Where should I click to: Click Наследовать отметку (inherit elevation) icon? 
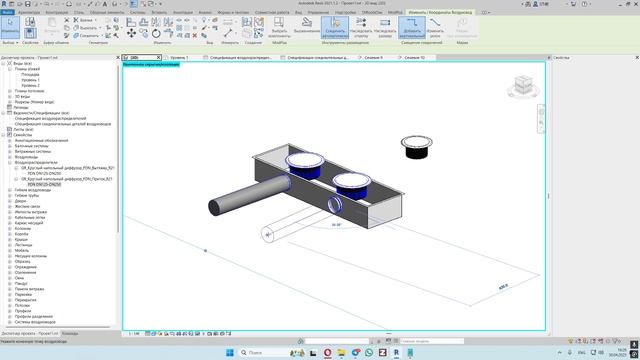(x=361, y=27)
